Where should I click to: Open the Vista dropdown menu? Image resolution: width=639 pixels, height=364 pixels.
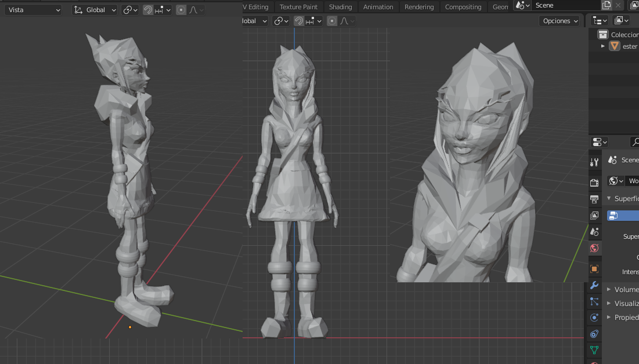click(32, 10)
